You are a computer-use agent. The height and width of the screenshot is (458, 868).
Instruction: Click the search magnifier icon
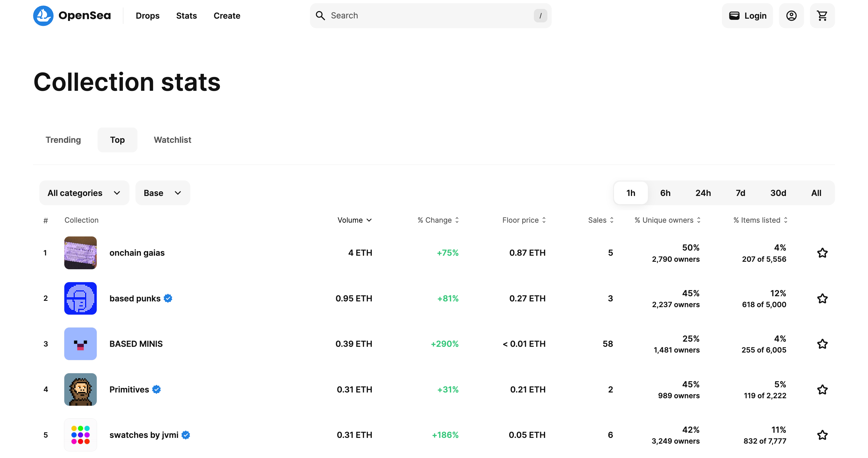tap(320, 16)
